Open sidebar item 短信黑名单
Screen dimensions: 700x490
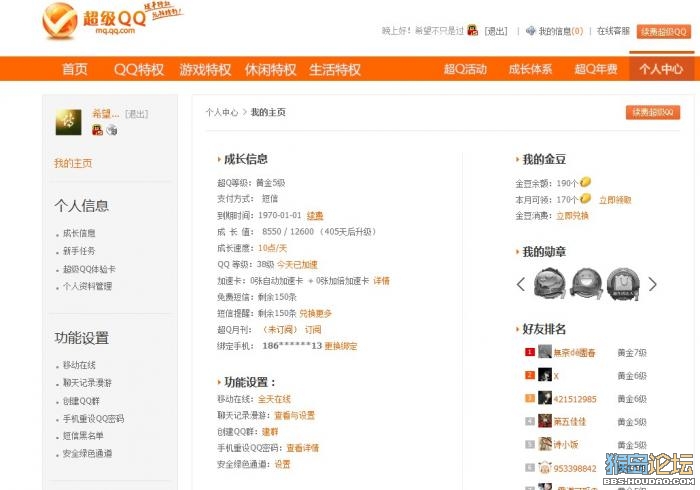tap(83, 436)
